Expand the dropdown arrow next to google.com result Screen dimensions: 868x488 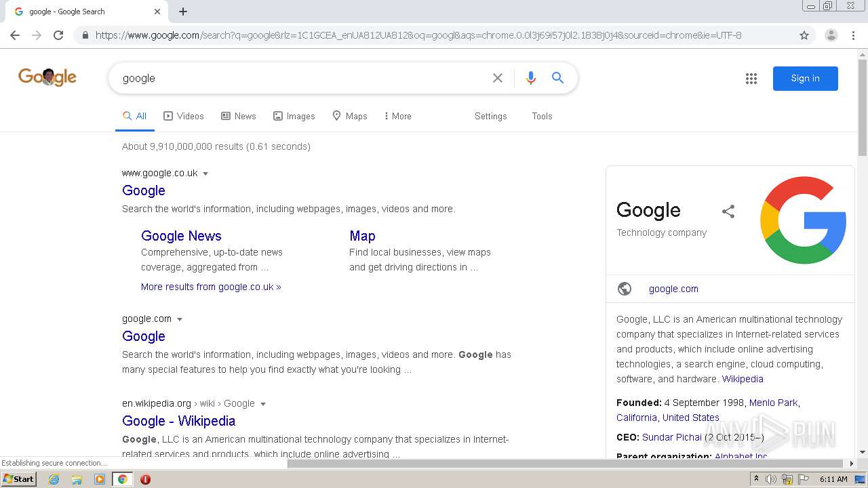(180, 319)
